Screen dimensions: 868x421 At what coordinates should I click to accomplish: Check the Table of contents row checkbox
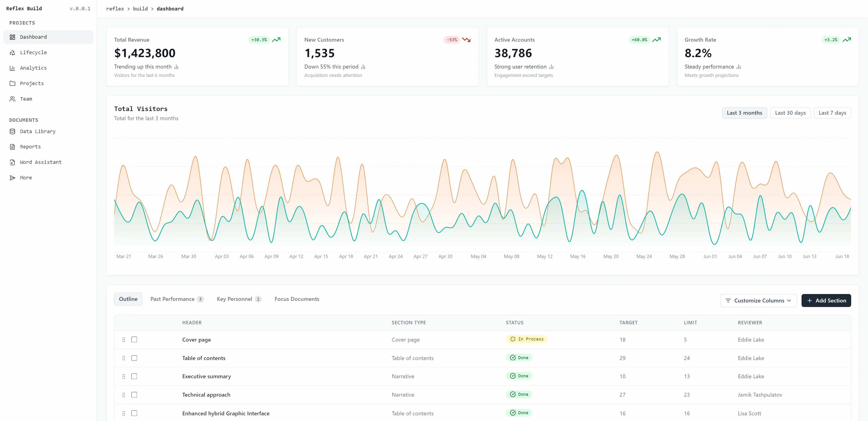pos(134,358)
